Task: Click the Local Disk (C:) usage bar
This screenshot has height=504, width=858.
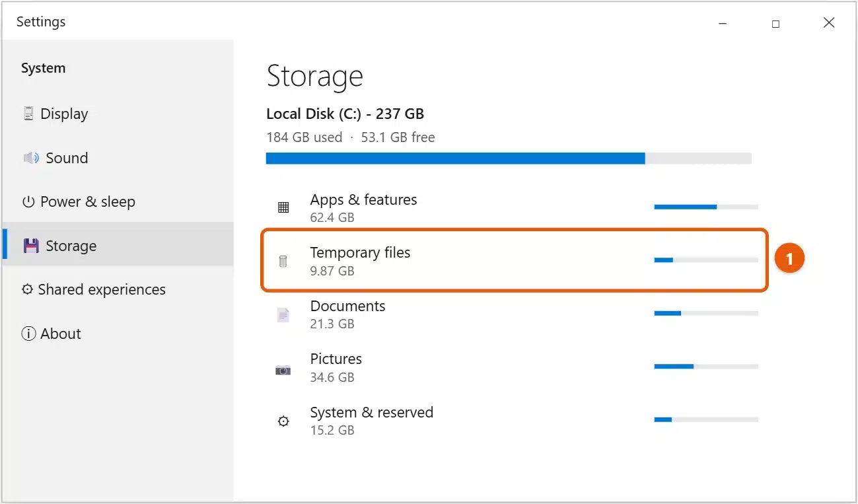Action: [509, 159]
